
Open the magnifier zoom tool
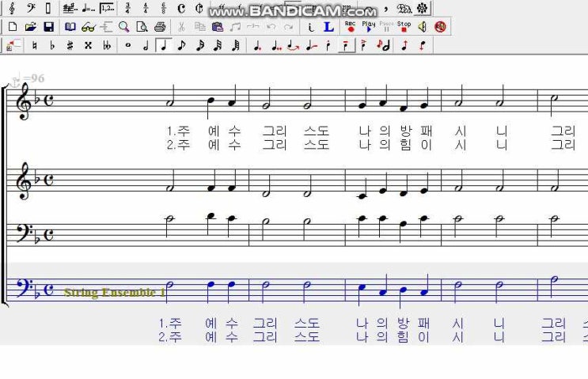tap(123, 27)
